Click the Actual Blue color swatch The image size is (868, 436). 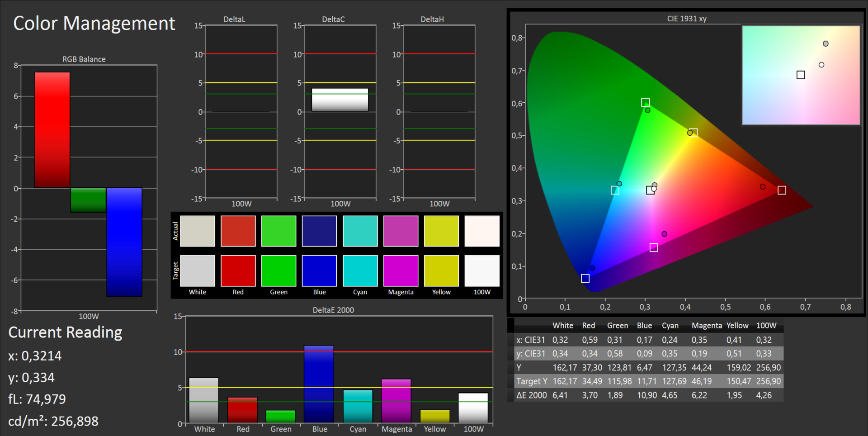[x=320, y=231]
